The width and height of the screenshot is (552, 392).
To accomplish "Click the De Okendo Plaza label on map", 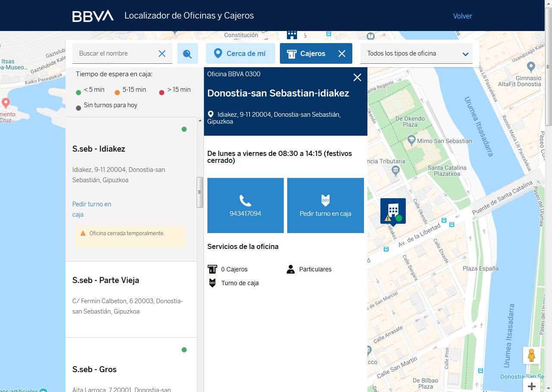I will (x=410, y=121).
